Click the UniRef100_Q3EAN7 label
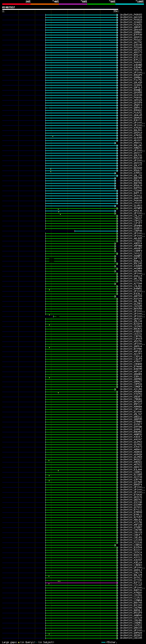The height and width of the screenshot is (644, 146). 131,67
